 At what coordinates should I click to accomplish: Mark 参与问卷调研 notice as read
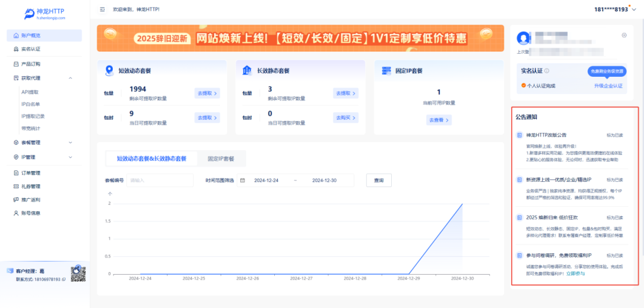[x=615, y=256]
